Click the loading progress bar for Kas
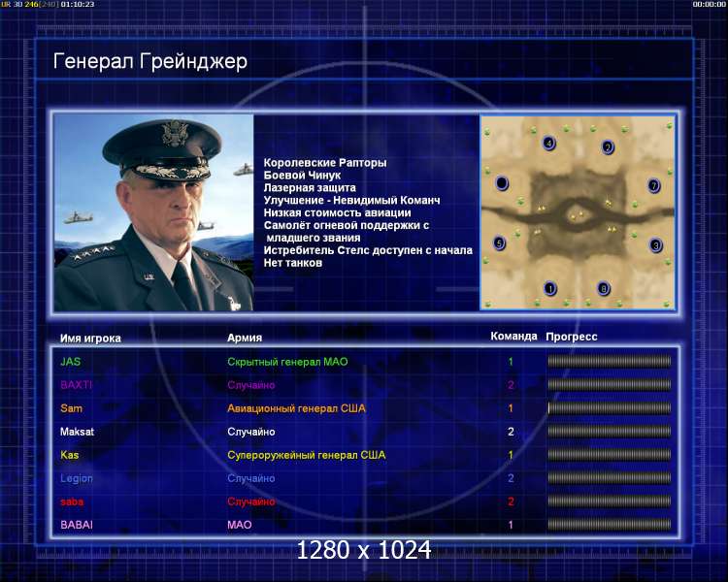This screenshot has height=582, width=728. 610,455
